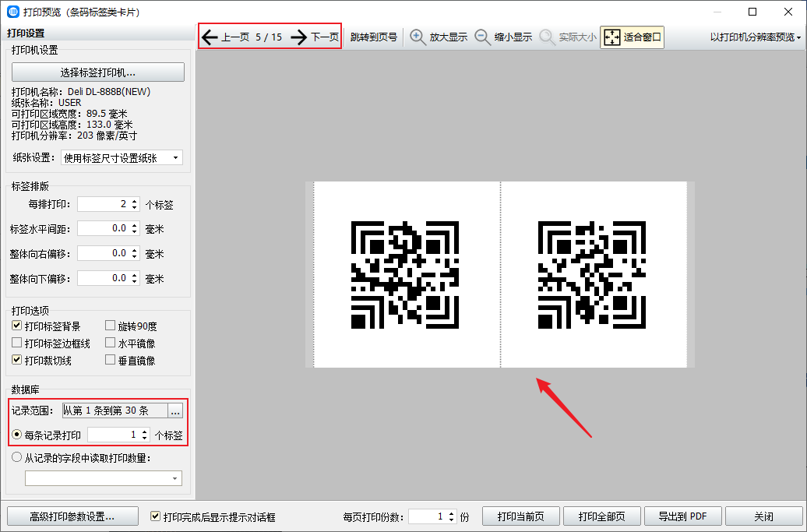Click the page indicator 5 / 15

(x=269, y=37)
